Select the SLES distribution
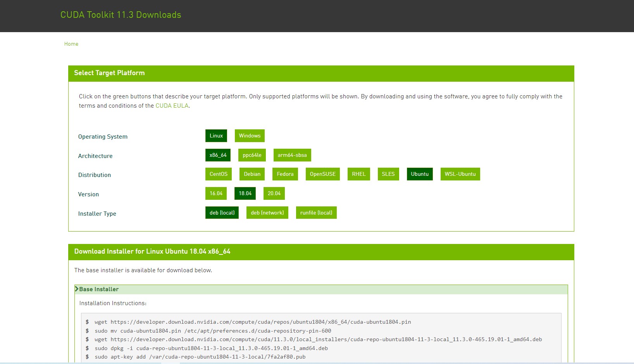The width and height of the screenshot is (634, 364). (388, 174)
